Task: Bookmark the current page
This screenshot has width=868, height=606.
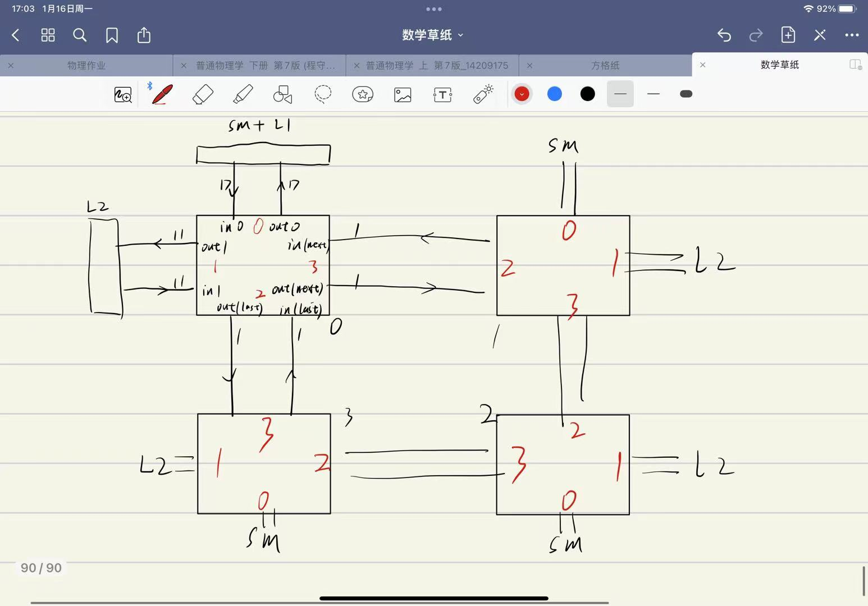Action: click(x=112, y=35)
